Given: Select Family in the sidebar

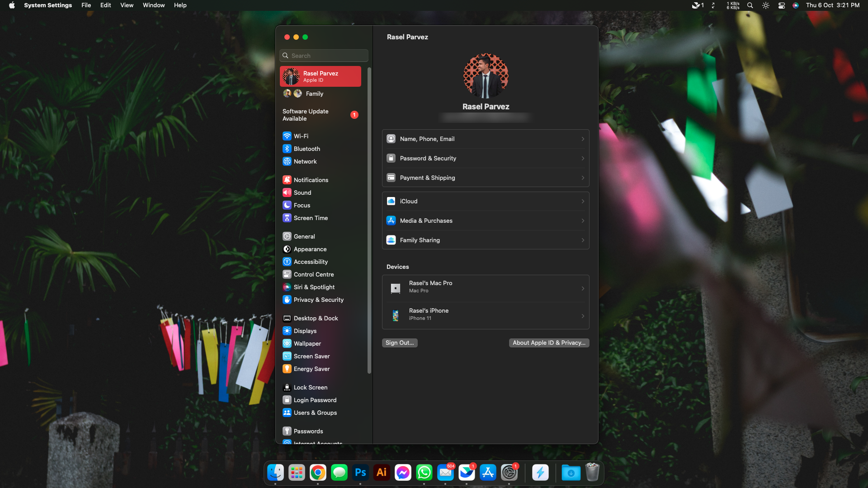Looking at the screenshot, I should click(x=320, y=94).
